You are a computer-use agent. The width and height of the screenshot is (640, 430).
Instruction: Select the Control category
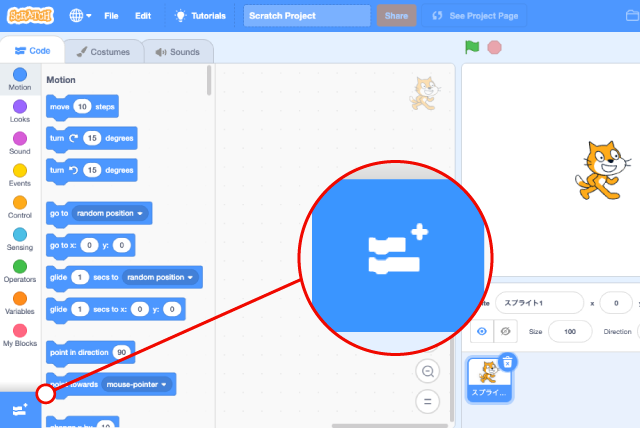click(20, 207)
